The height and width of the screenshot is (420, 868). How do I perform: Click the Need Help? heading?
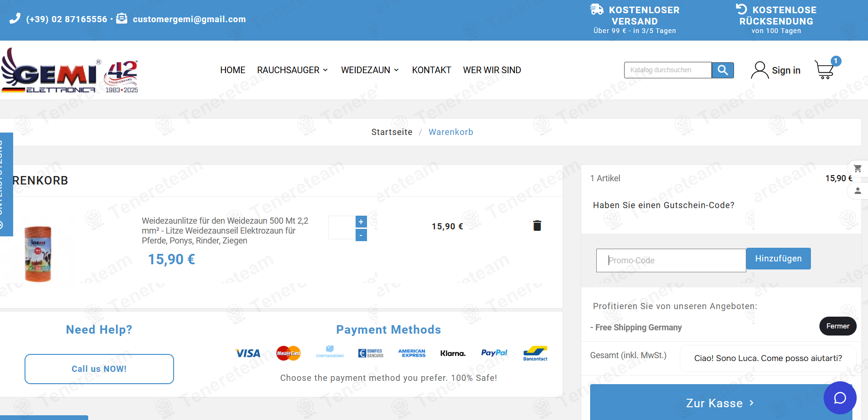[99, 329]
